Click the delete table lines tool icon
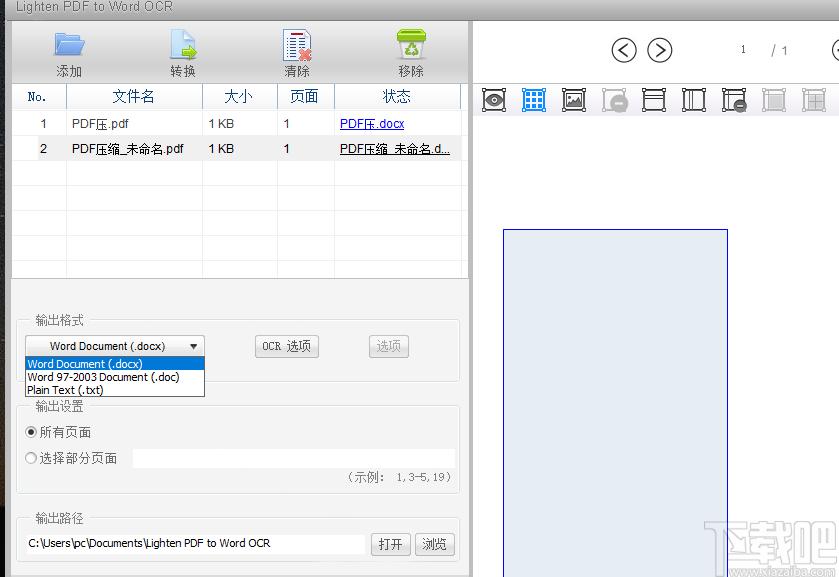The width and height of the screenshot is (839, 577). coord(734,100)
